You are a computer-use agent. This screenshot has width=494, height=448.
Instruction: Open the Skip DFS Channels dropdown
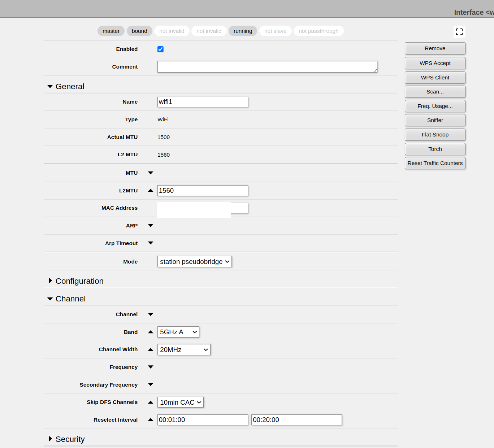[181, 402]
